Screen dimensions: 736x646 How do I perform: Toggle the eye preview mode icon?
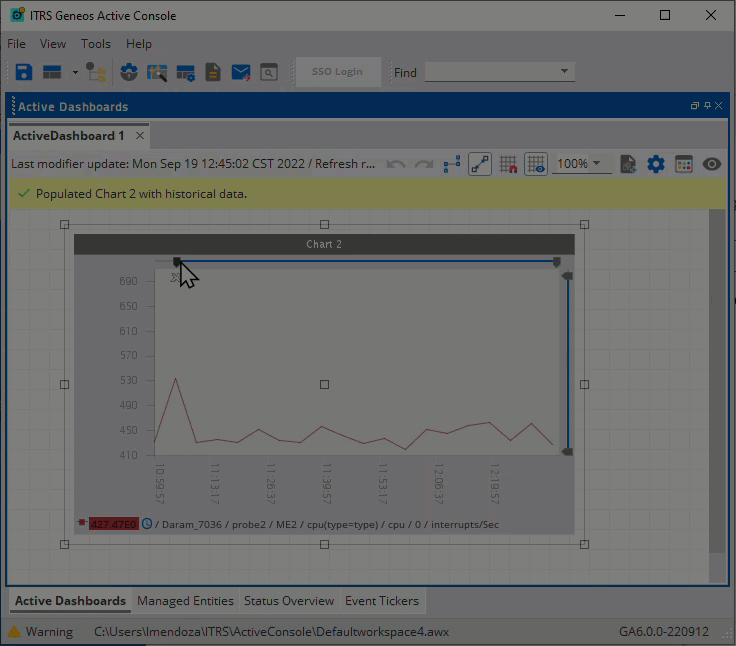coord(712,164)
